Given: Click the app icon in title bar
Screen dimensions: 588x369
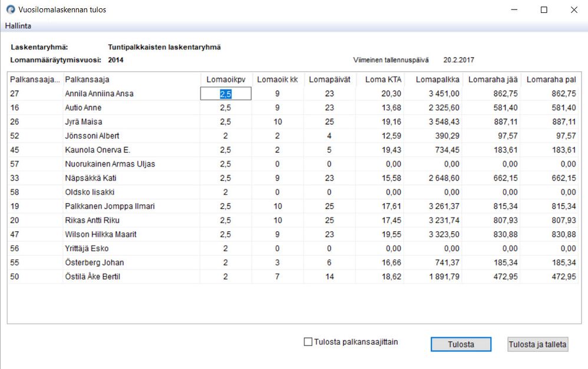Looking at the screenshot, I should (x=11, y=9).
